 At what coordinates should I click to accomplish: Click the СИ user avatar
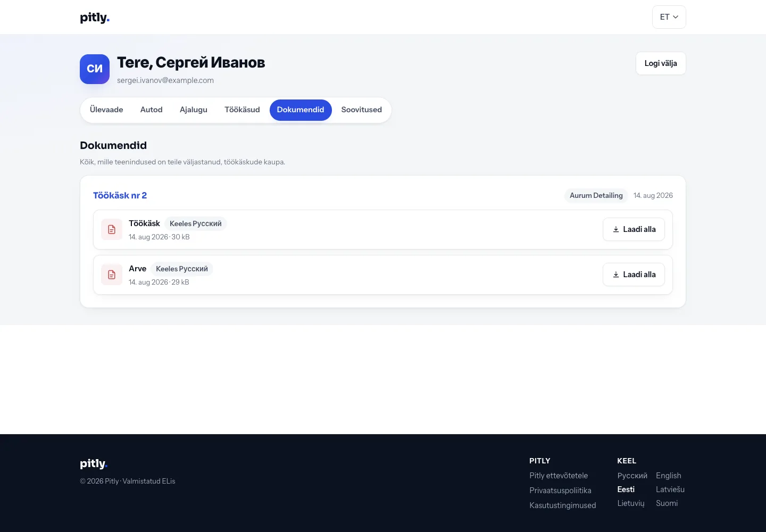95,69
